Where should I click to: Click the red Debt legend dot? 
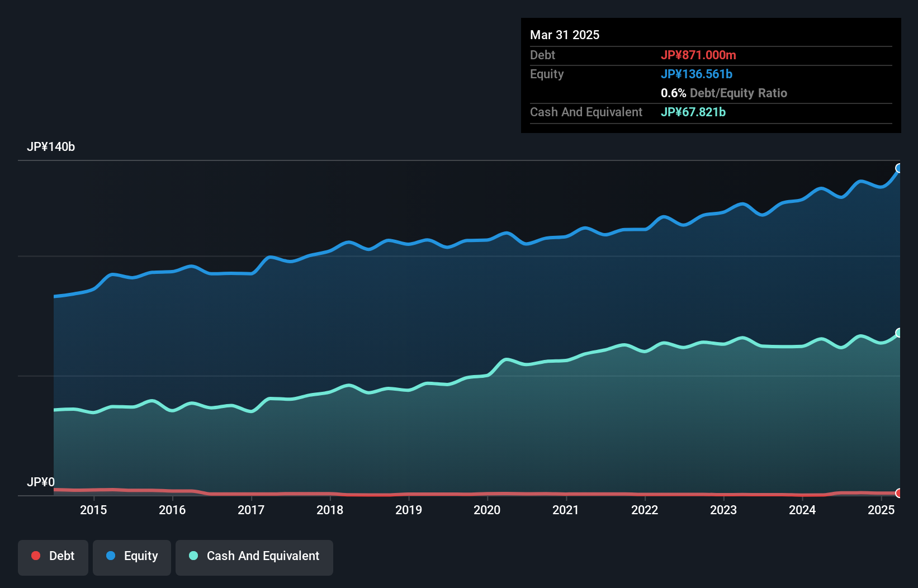(36, 556)
